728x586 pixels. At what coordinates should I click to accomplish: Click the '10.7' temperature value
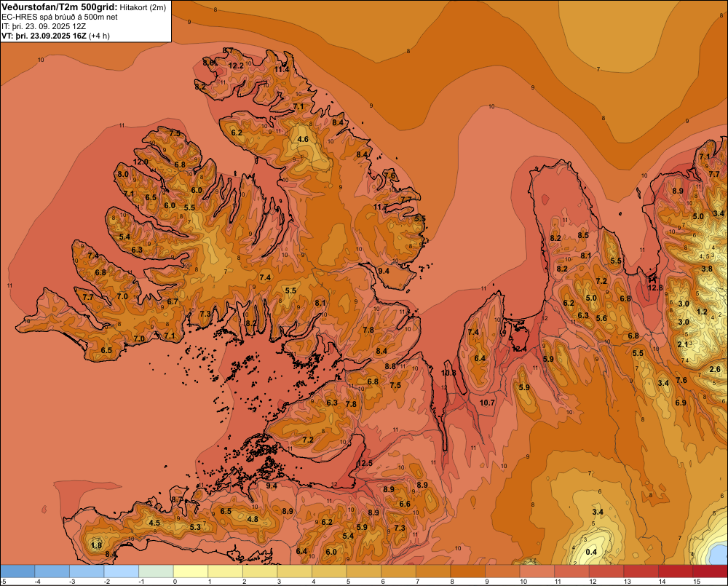(x=487, y=403)
